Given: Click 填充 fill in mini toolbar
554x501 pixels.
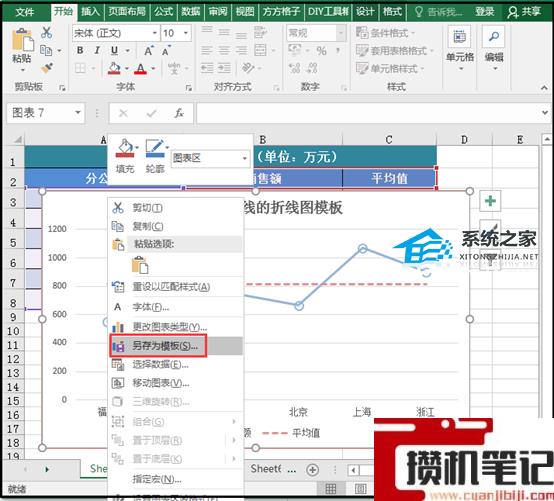Looking at the screenshot, I should [x=125, y=155].
